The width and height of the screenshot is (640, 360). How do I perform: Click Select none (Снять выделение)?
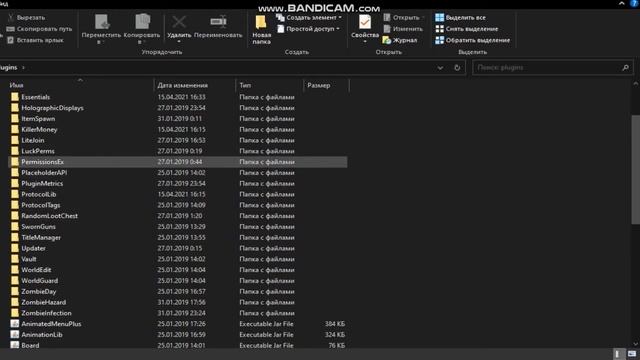click(467, 29)
